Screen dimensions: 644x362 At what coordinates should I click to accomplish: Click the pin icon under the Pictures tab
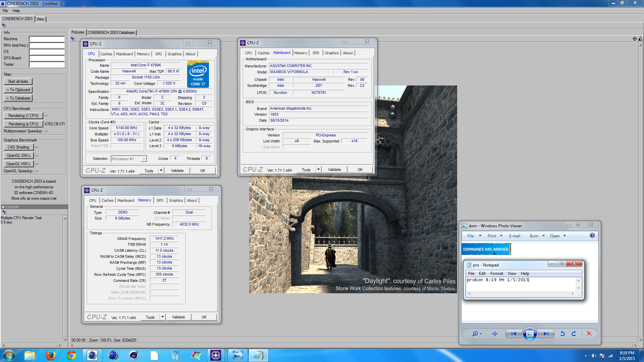pos(73,39)
